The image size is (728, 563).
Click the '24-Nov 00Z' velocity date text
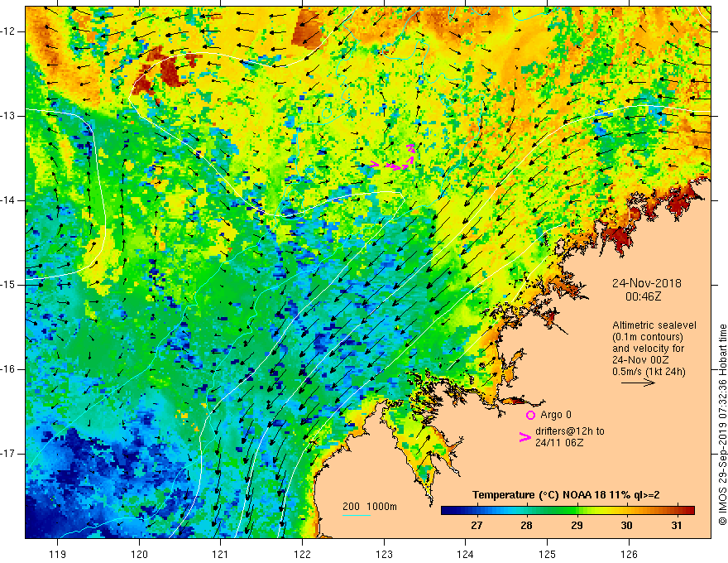pyautogui.click(x=642, y=360)
